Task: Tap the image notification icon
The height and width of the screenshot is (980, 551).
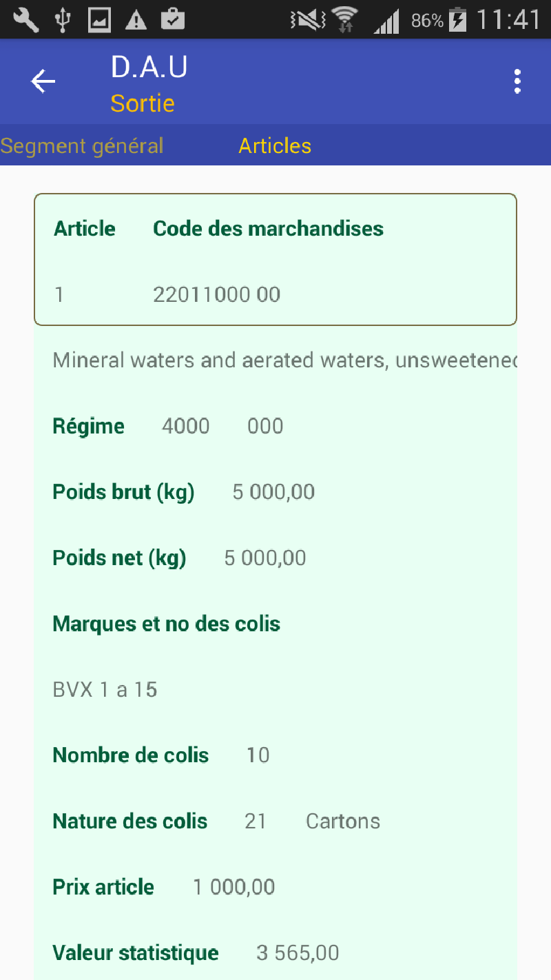Action: (100, 20)
